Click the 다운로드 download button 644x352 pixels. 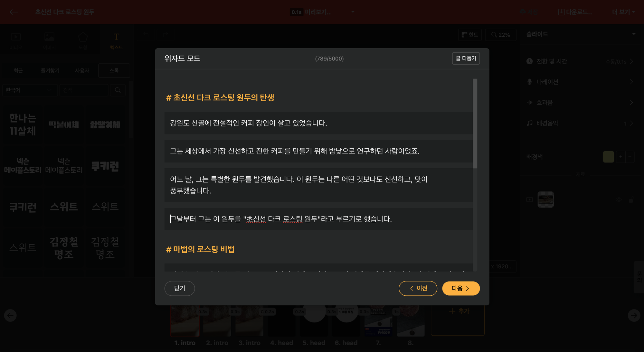pos(575,12)
